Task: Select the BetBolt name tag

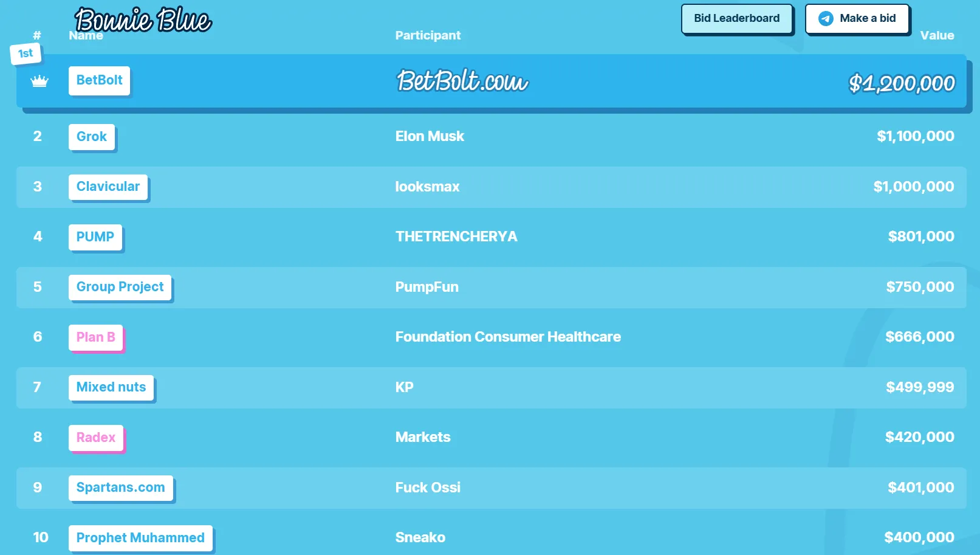Action: click(99, 80)
